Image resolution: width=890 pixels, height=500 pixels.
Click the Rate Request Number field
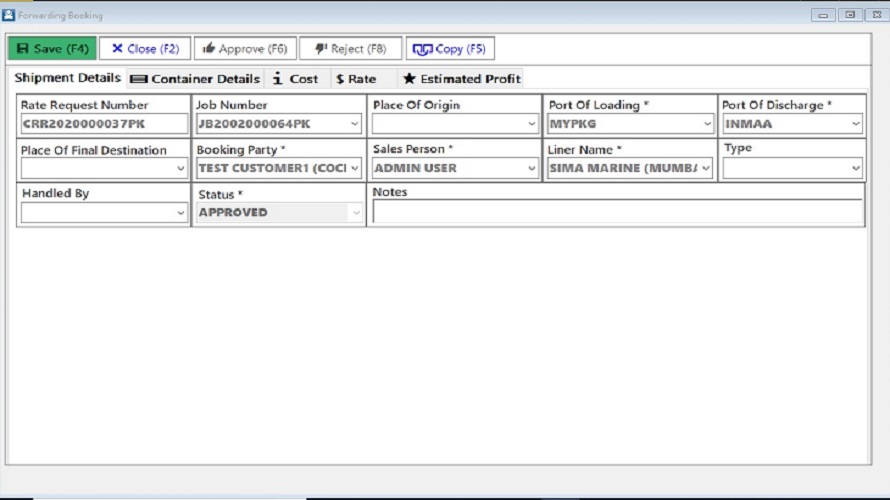104,124
